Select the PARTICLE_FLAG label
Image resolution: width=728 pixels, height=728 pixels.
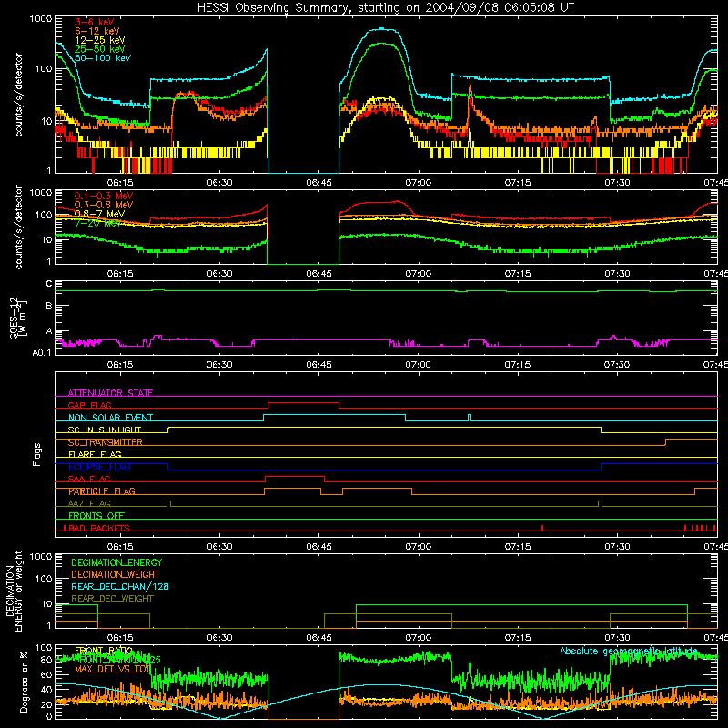[102, 491]
